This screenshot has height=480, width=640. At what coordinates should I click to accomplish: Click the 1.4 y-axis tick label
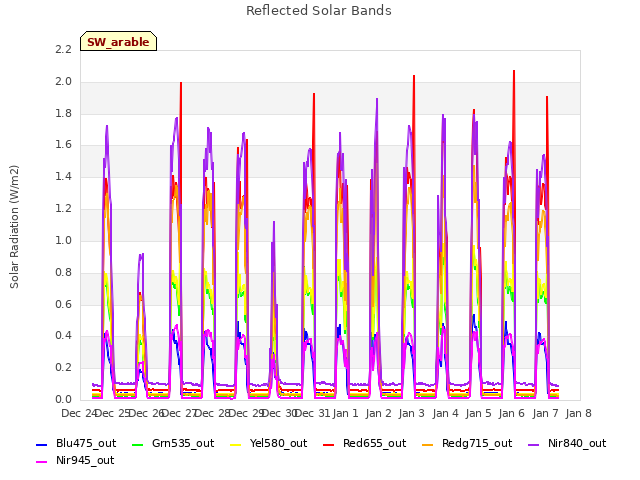point(63,176)
